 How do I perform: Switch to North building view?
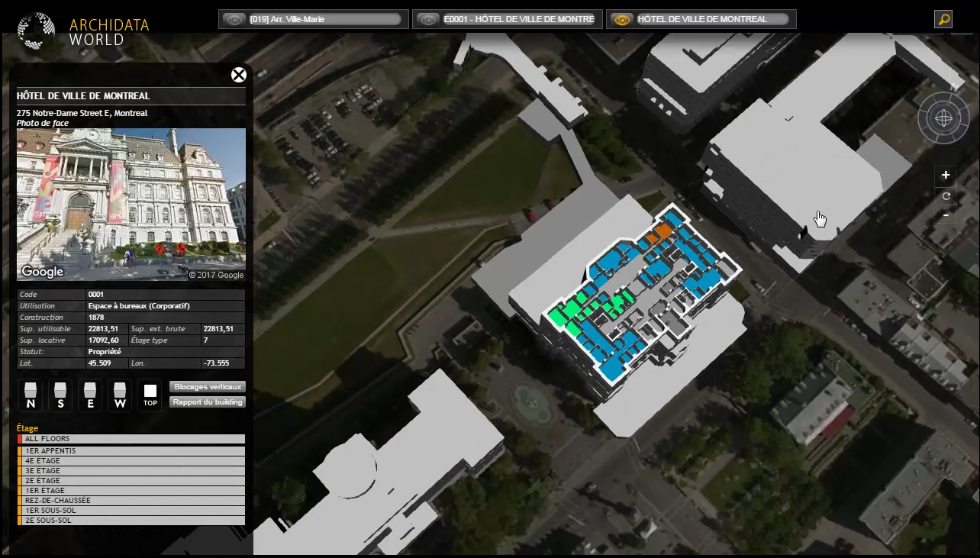pos(31,395)
